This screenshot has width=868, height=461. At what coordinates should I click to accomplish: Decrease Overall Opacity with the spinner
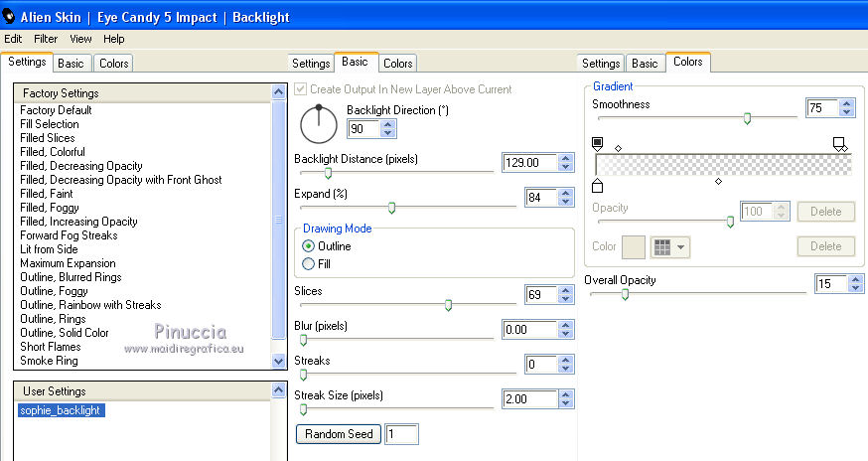point(856,288)
